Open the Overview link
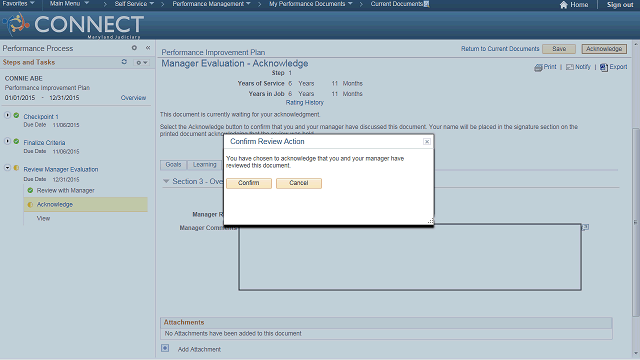Viewport: 640px width, 360px height. click(x=133, y=98)
